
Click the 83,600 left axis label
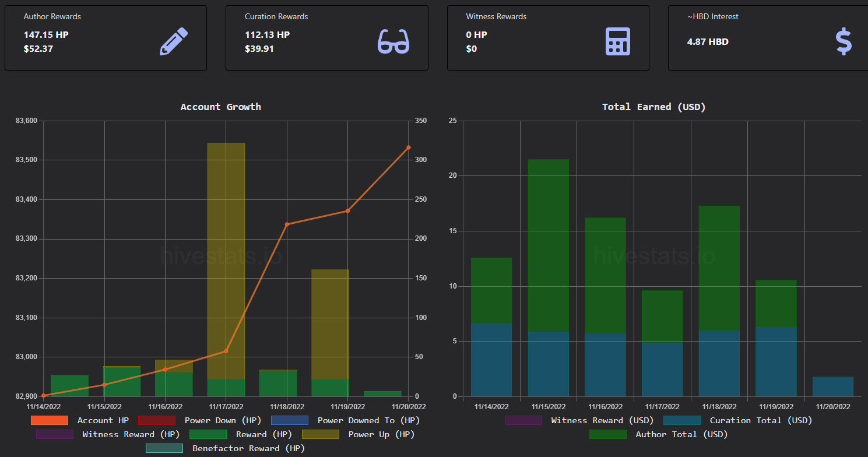point(27,121)
